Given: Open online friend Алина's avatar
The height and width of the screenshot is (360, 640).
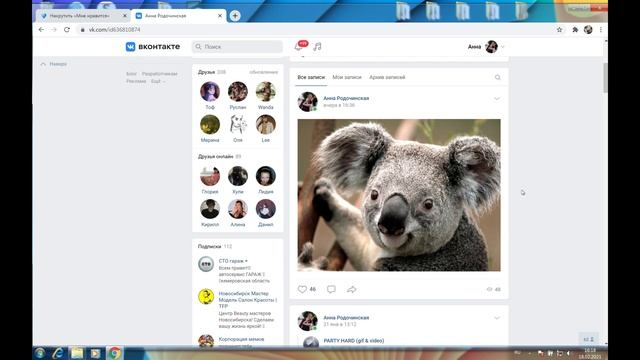Looking at the screenshot, I should point(238,209).
